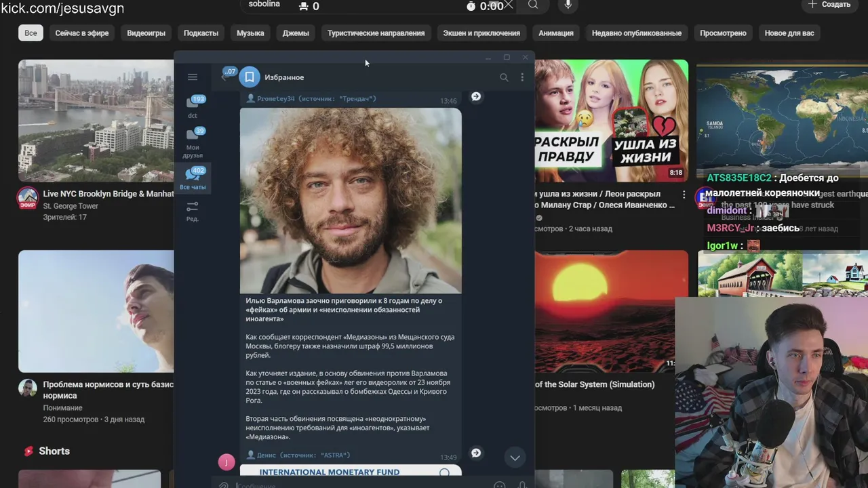The height and width of the screenshot is (488, 868).
Task: Open the attach file paperclip
Action: point(224,484)
